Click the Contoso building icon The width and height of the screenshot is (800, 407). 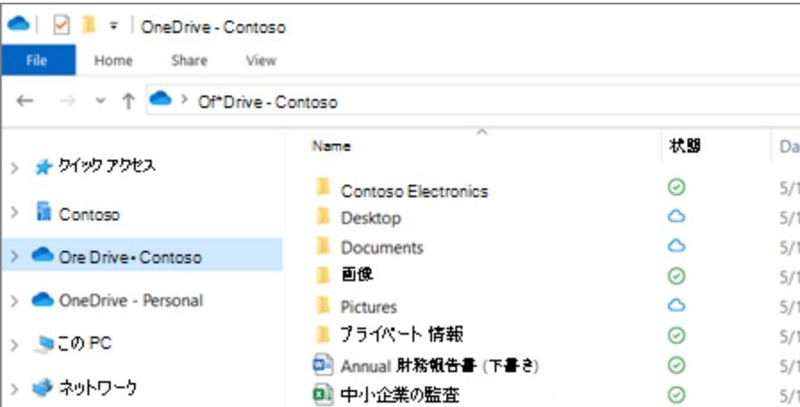point(44,211)
